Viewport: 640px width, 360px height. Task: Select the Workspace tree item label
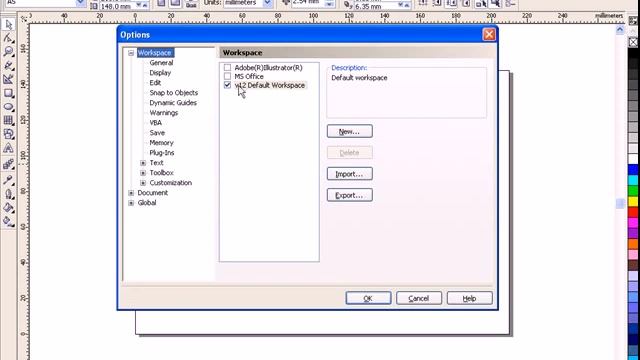[155, 53]
